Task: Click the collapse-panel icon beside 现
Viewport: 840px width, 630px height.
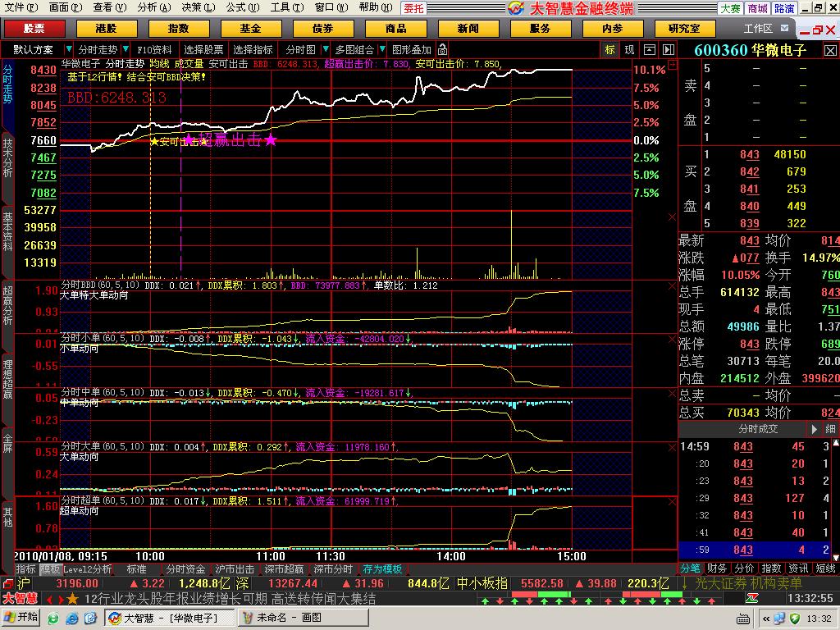Action: [650, 50]
